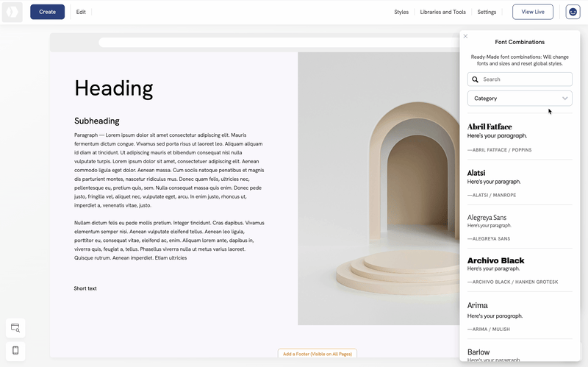This screenshot has width=588, height=367.
Task: Open the Settings menu
Action: (487, 12)
